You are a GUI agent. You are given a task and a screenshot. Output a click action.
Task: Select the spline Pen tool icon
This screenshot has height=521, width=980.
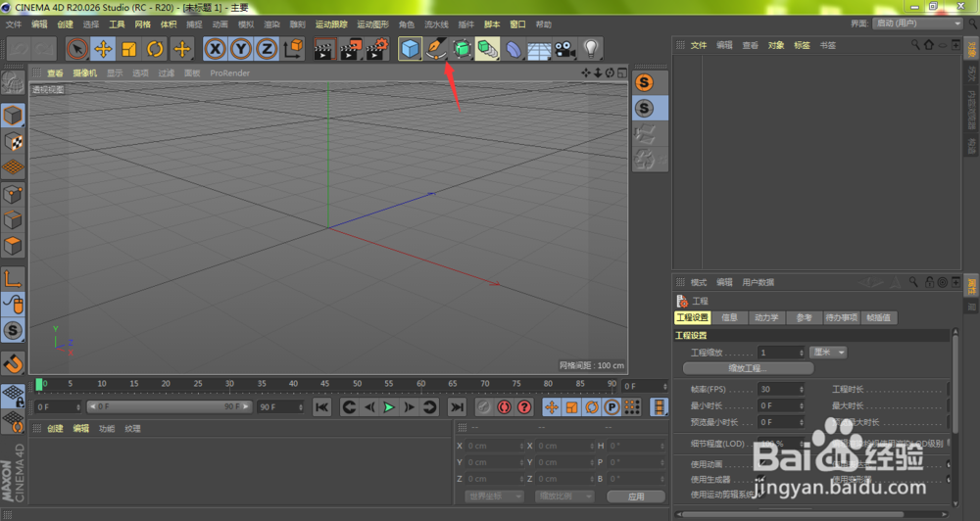tap(436, 49)
